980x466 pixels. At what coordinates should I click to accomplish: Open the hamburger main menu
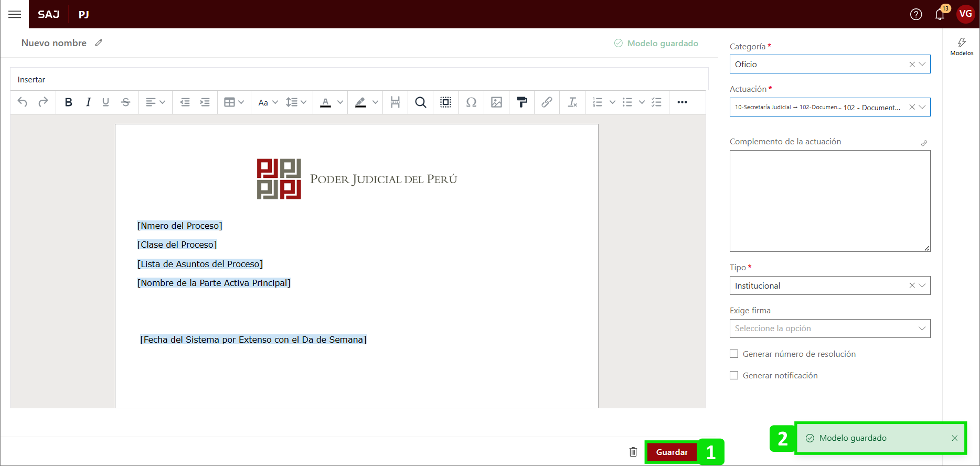click(x=15, y=14)
